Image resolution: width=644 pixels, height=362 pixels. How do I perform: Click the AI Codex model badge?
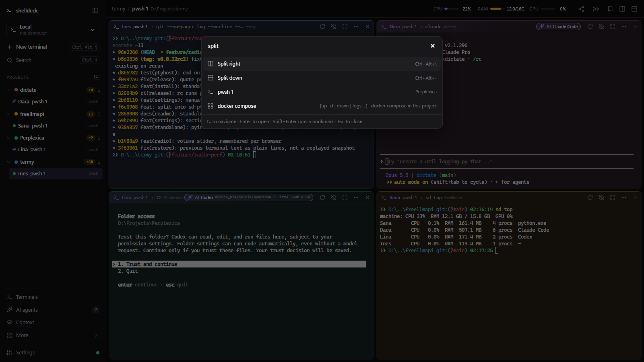(249, 197)
